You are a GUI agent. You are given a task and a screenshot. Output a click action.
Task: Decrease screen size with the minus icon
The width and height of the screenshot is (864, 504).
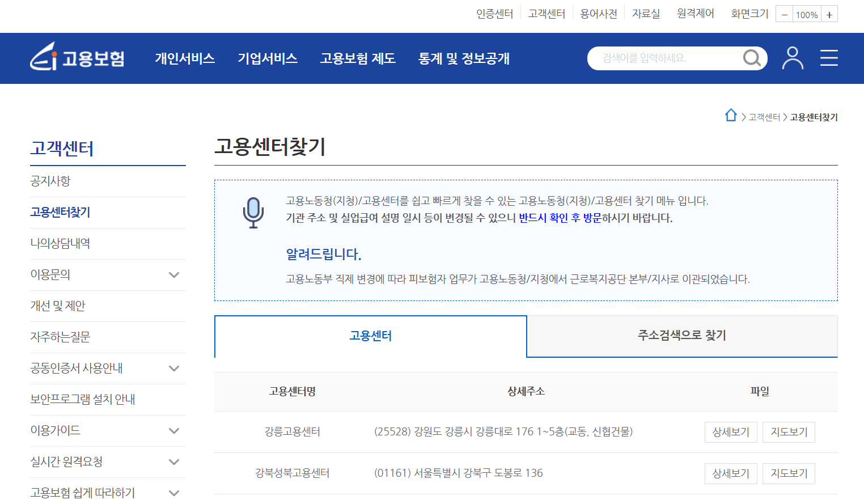coord(784,14)
